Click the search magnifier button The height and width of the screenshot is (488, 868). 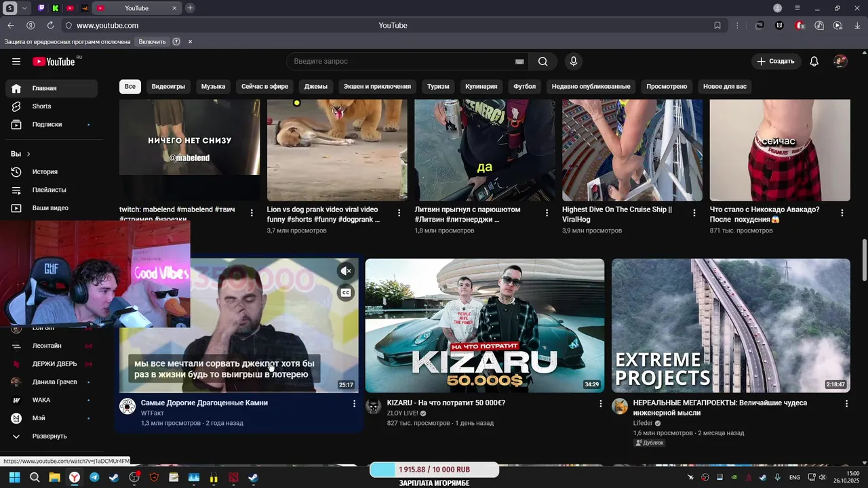[x=542, y=61]
